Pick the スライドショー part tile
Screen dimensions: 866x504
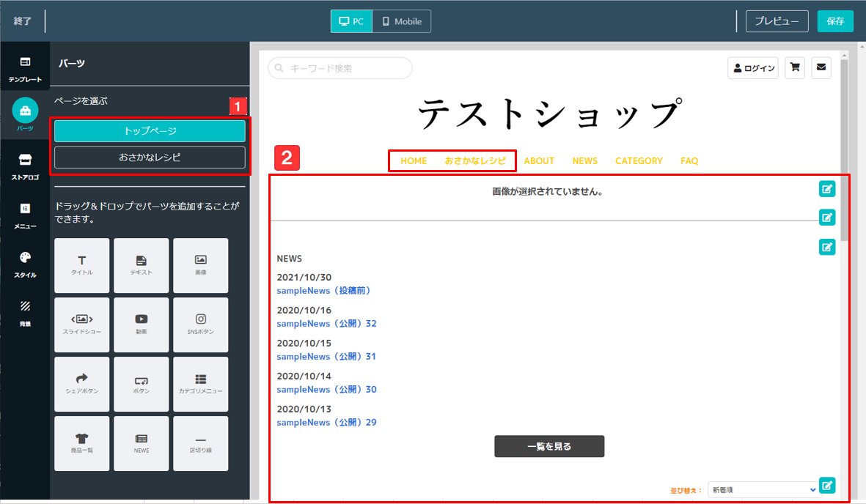pos(81,325)
